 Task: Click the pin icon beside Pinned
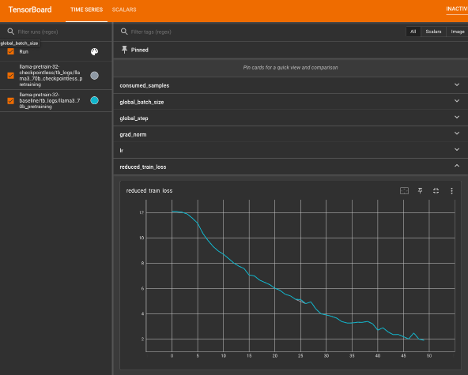pos(124,50)
